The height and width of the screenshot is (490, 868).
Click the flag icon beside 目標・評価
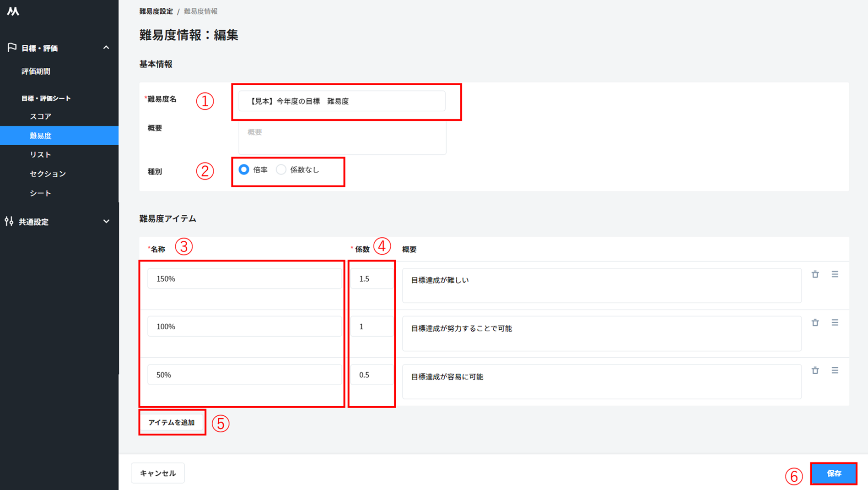[12, 48]
